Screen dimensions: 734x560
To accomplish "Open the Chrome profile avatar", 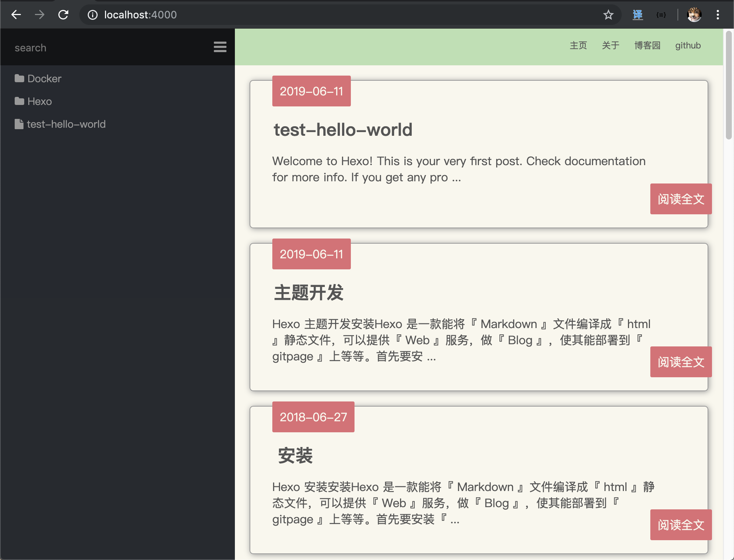I will pos(694,15).
